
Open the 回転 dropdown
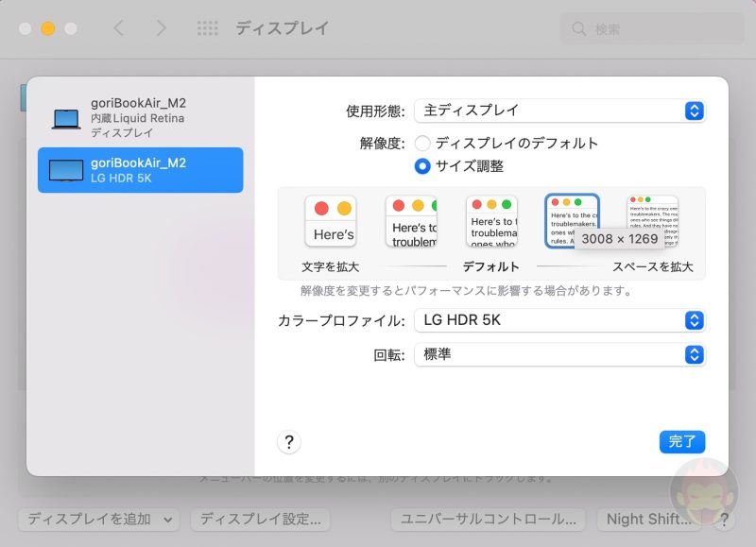tap(559, 355)
